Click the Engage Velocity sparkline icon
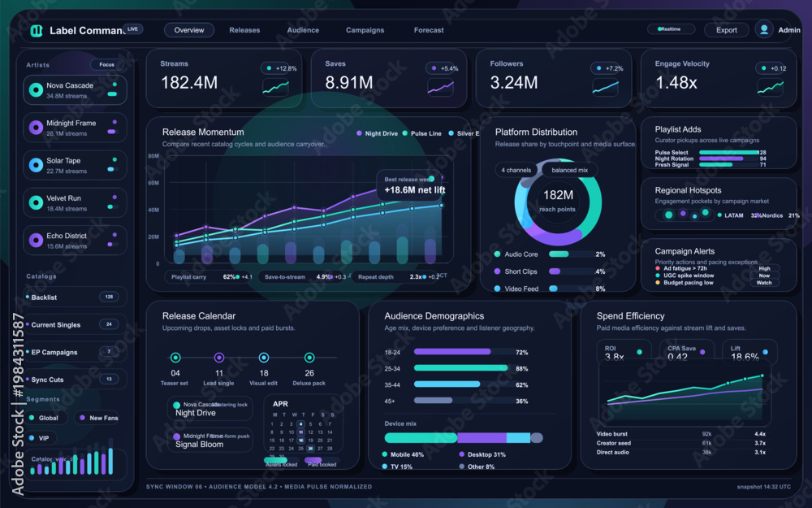812x508 pixels. pyautogui.click(x=771, y=87)
